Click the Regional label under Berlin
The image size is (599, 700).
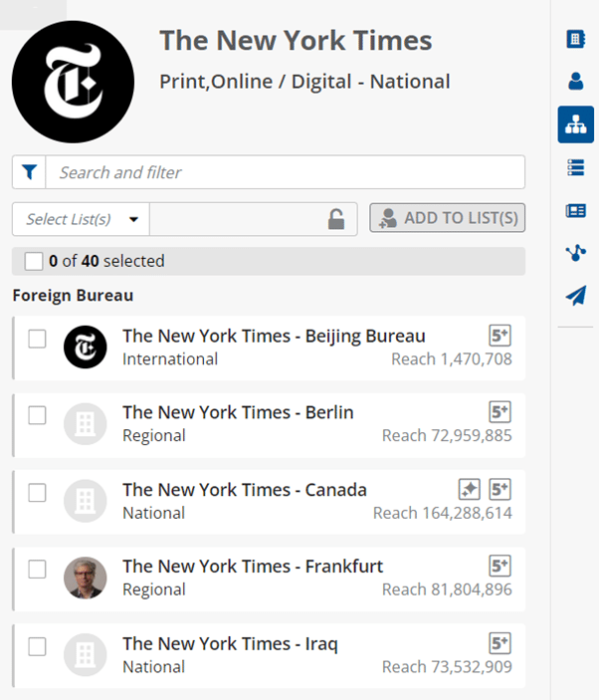(154, 436)
